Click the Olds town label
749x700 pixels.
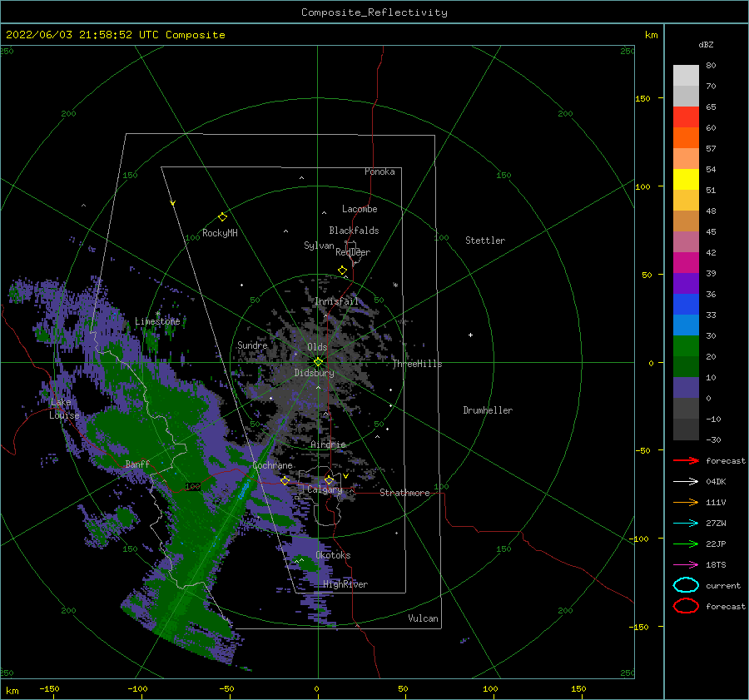point(317,347)
